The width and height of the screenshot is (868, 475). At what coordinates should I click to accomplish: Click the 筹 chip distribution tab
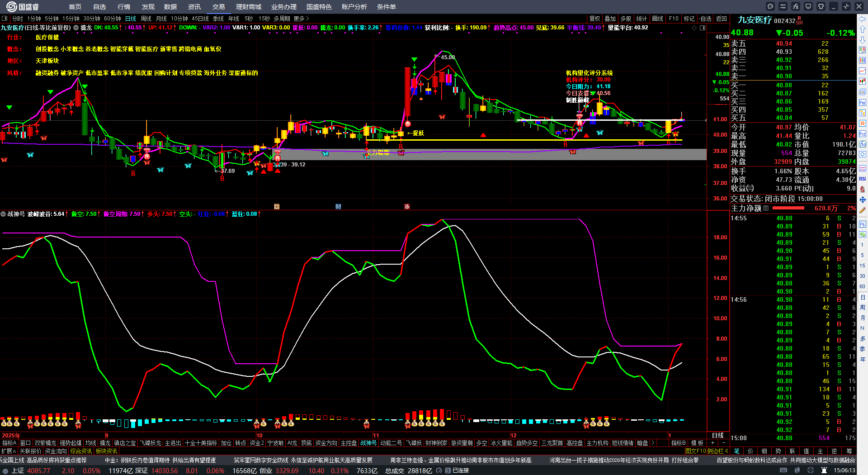click(x=849, y=451)
